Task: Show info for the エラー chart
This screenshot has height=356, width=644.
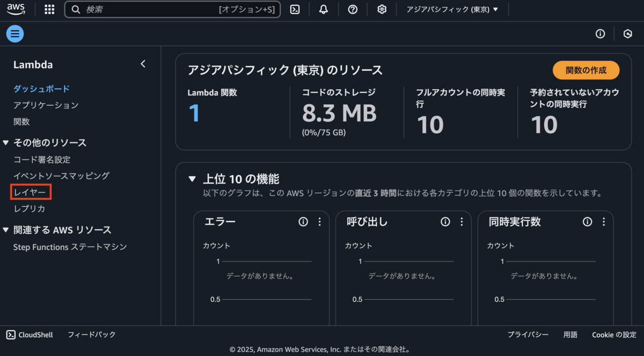Action: pyautogui.click(x=303, y=222)
